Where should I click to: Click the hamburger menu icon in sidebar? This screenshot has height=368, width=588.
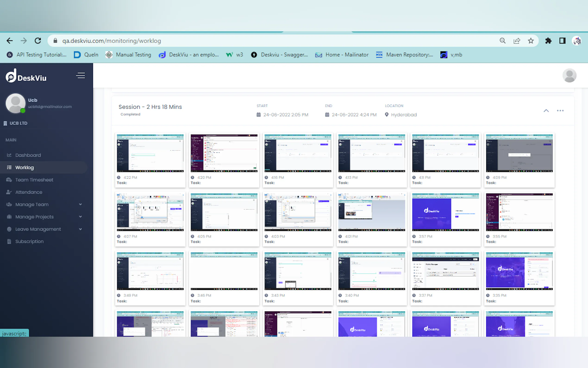click(81, 76)
